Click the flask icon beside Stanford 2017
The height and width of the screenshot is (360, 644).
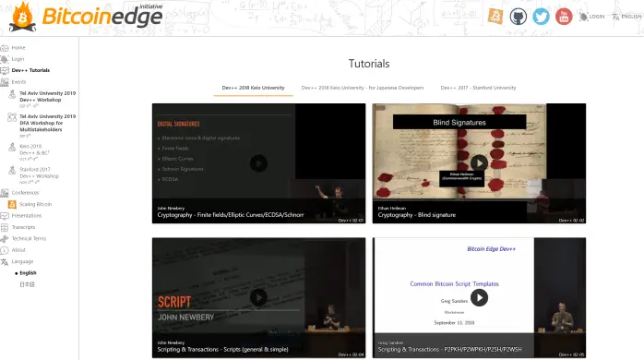pos(12,170)
